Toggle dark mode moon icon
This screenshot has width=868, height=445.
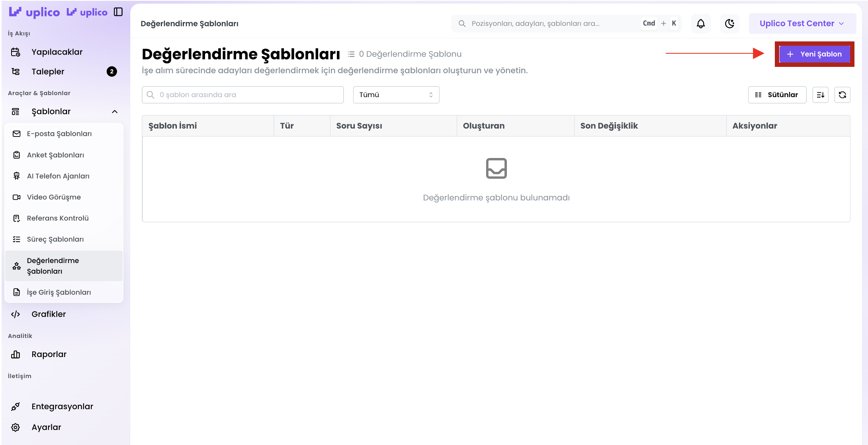[x=729, y=23]
